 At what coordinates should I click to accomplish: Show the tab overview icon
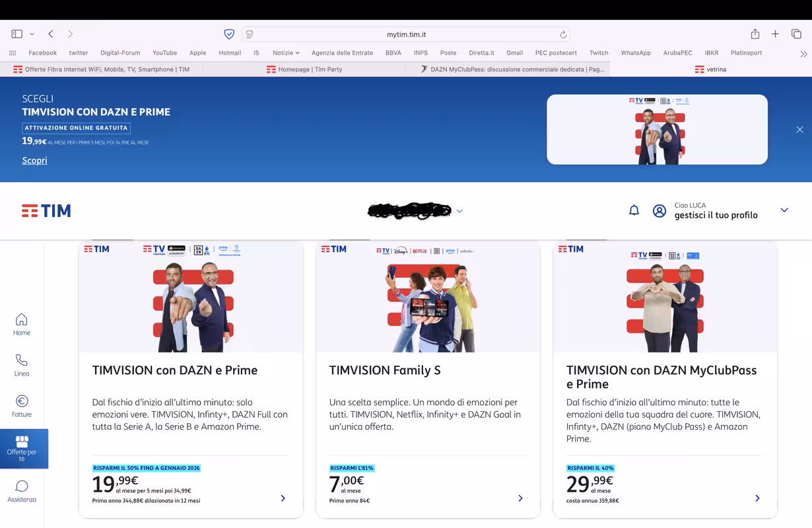(796, 34)
